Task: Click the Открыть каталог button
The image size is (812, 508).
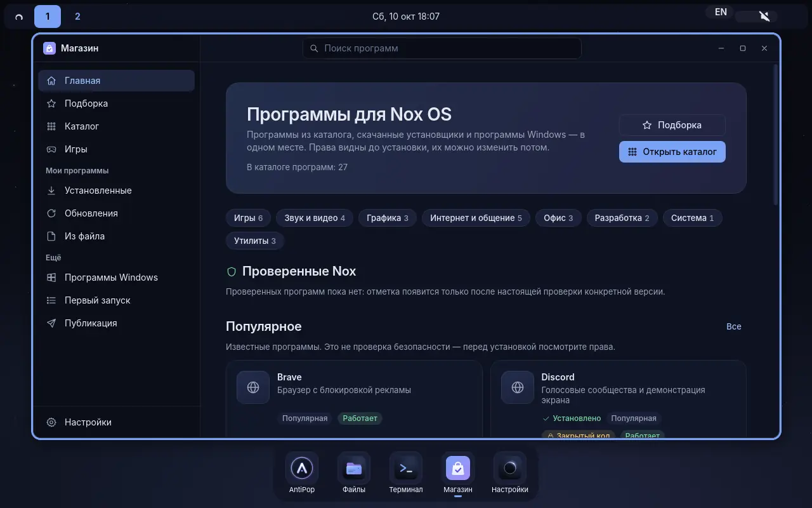Action: (x=672, y=152)
